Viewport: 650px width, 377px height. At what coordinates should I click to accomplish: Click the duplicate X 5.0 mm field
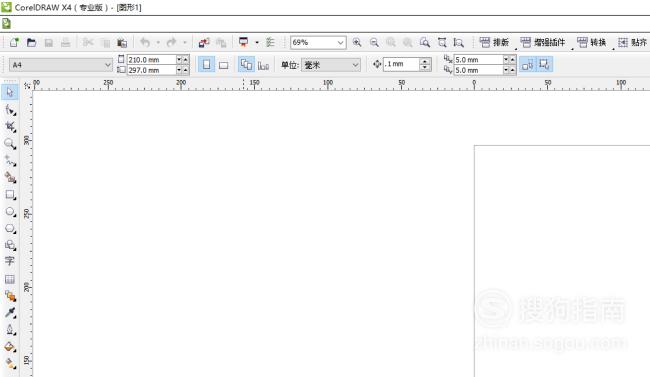[478, 60]
